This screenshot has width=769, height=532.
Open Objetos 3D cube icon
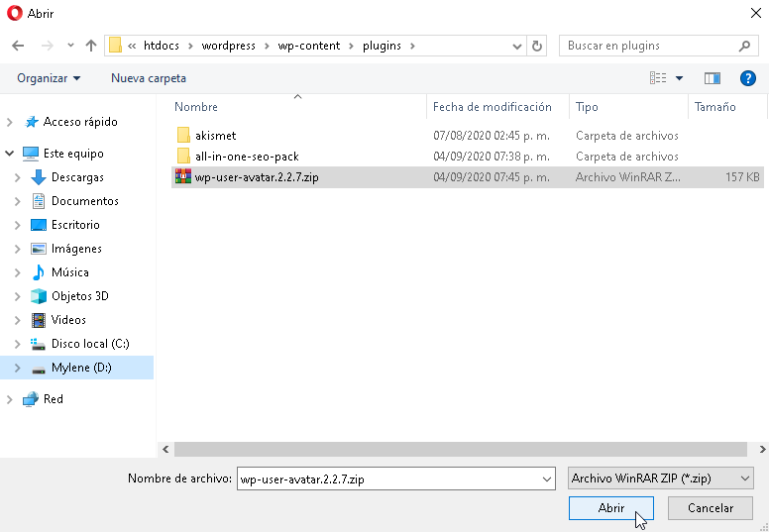tap(39, 296)
